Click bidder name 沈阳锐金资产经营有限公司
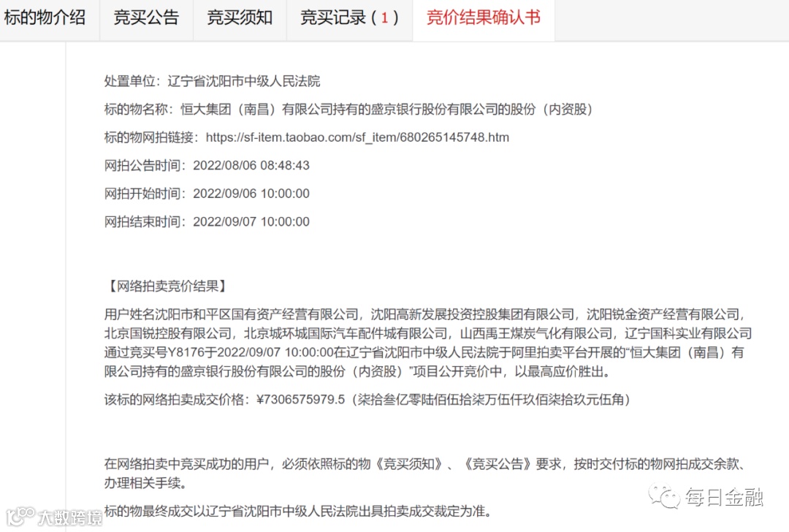 pos(663,314)
